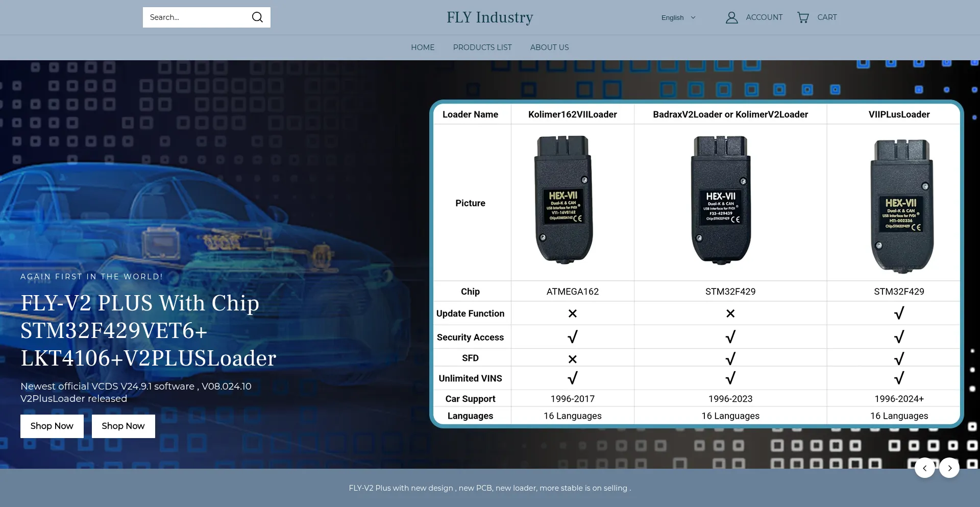Open the shopping cart icon
Screen dimensions: 980x507
(803, 17)
